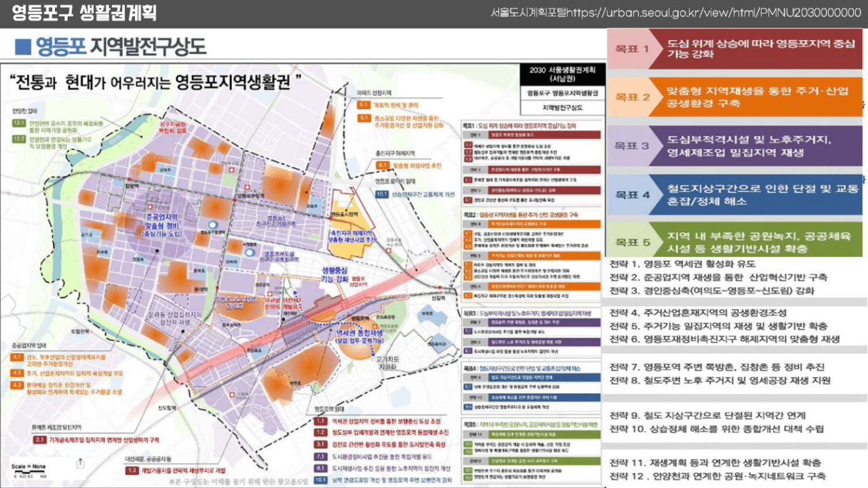The width and height of the screenshot is (868, 488).
Task: Click 전략 9. 철도 지상구간 단절 지역간 연계
Action: pyautogui.click(x=707, y=415)
